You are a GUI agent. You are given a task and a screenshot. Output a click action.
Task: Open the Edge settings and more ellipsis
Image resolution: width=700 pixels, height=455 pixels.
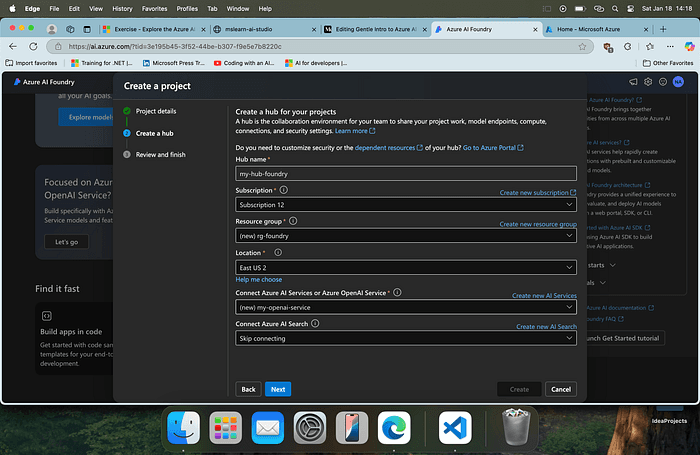(x=670, y=46)
